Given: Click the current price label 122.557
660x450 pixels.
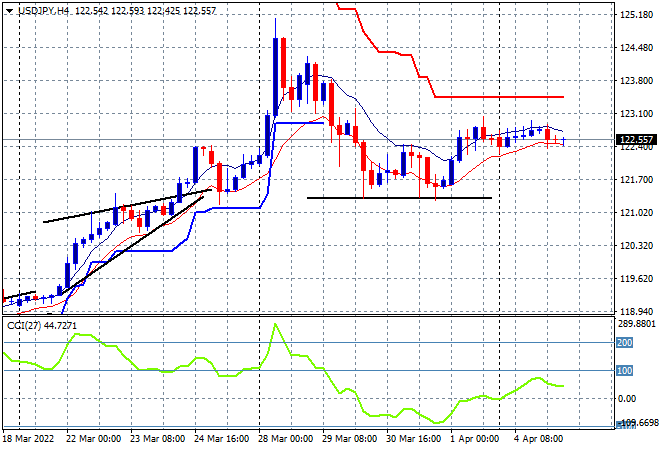Looking at the screenshot, I should pyautogui.click(x=636, y=139).
